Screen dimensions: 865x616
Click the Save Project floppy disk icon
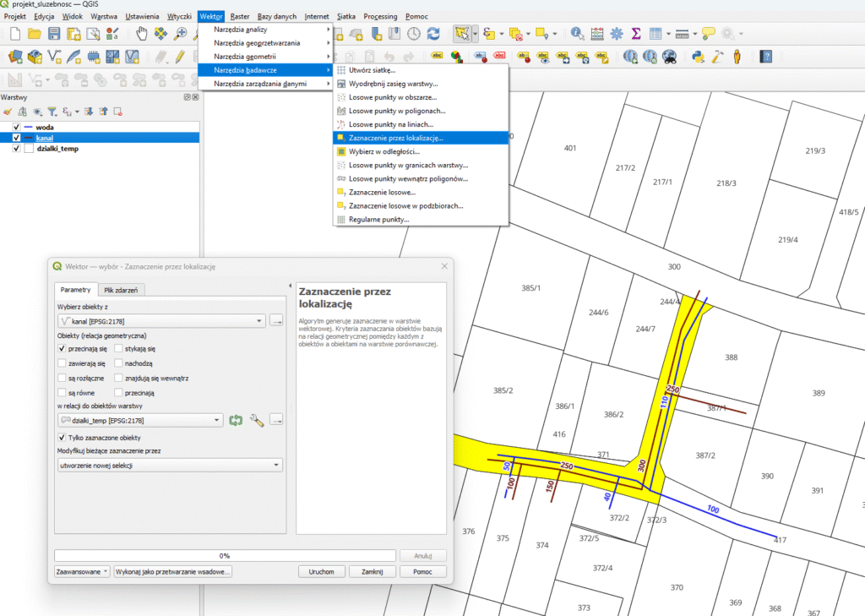click(54, 34)
